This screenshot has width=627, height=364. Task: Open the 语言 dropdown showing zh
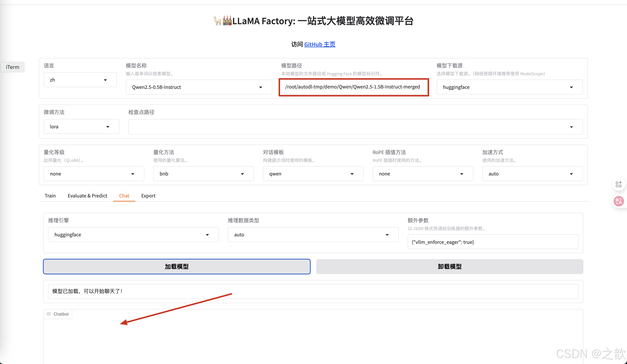pos(80,80)
